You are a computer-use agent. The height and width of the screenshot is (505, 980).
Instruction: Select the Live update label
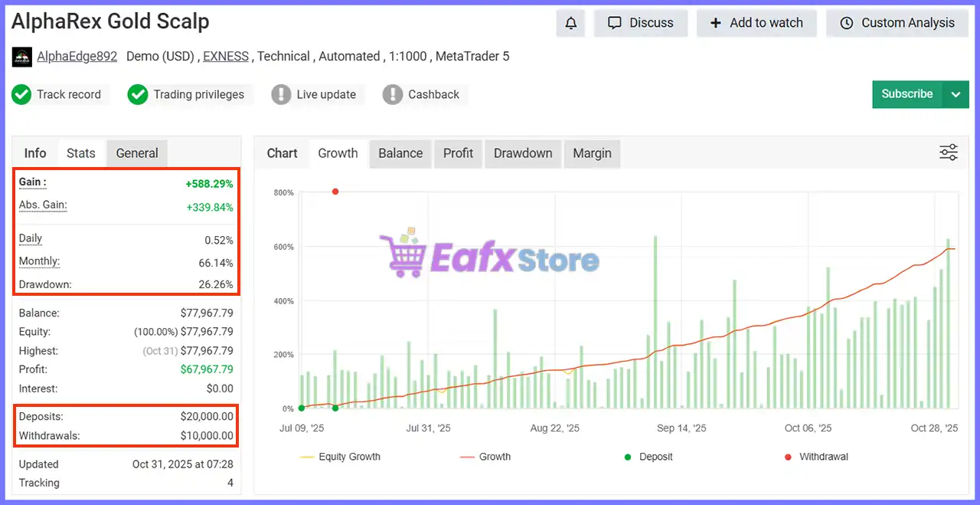coord(326,95)
